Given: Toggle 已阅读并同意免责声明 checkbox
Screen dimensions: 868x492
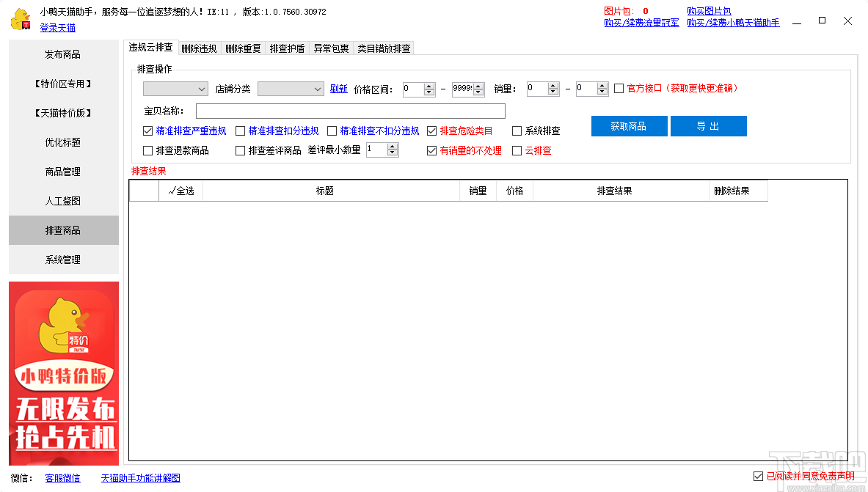Looking at the screenshot, I should click(759, 476).
